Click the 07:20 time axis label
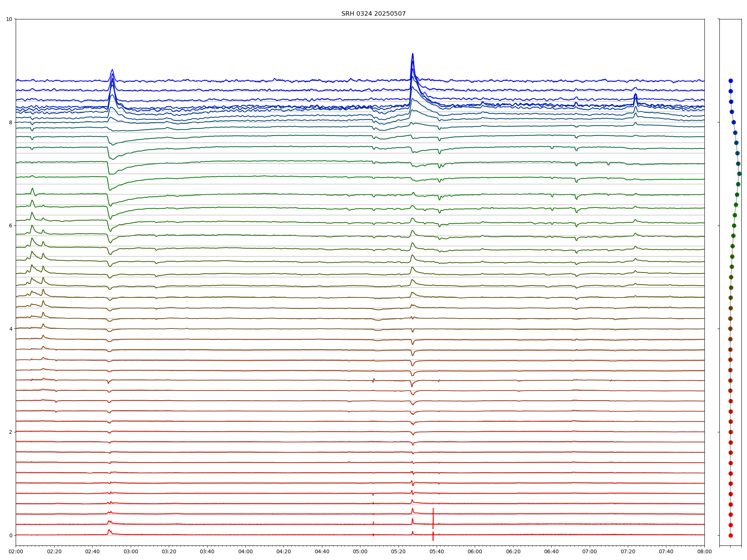 tap(628, 552)
